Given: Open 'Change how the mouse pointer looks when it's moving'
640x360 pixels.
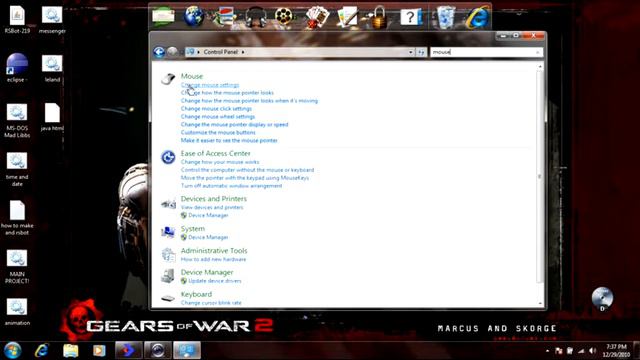Looking at the screenshot, I should [x=249, y=101].
